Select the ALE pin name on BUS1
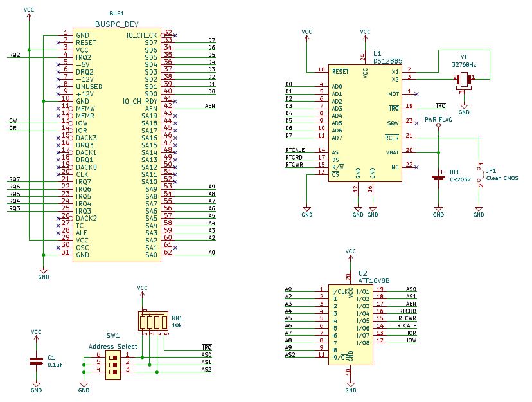 [x=82, y=233]
